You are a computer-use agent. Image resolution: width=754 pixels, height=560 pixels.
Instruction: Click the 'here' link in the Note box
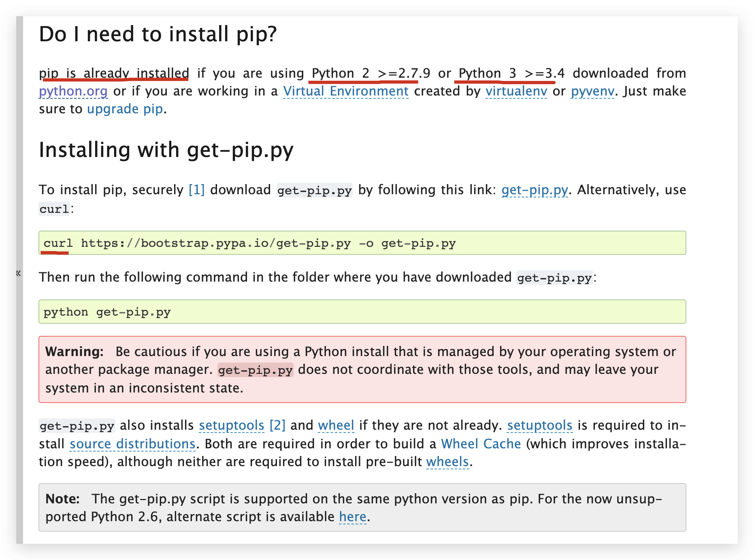[x=353, y=517]
